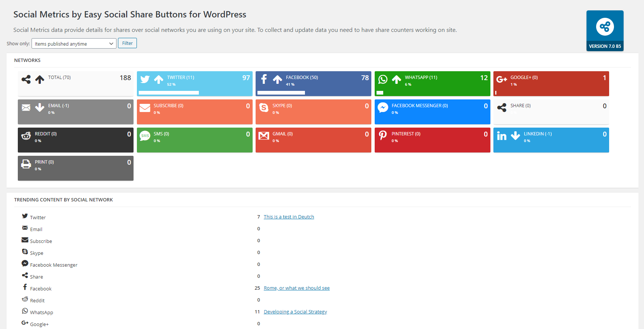Click the up arrow in the Facebook card
Viewport: 644px width, 329px height.
(x=277, y=79)
